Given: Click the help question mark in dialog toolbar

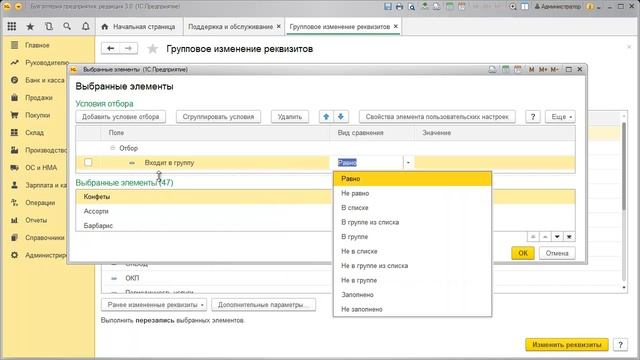Looking at the screenshot, I should pyautogui.click(x=533, y=117).
